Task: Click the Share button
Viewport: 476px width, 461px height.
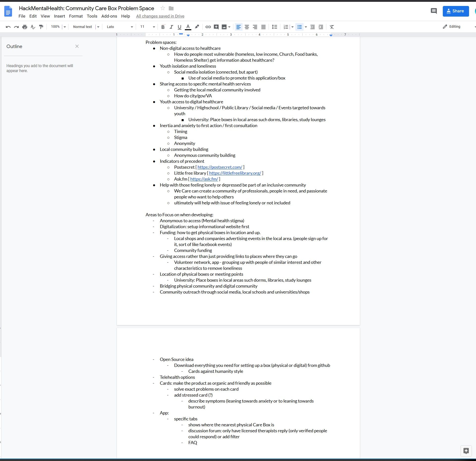Action: (x=456, y=11)
